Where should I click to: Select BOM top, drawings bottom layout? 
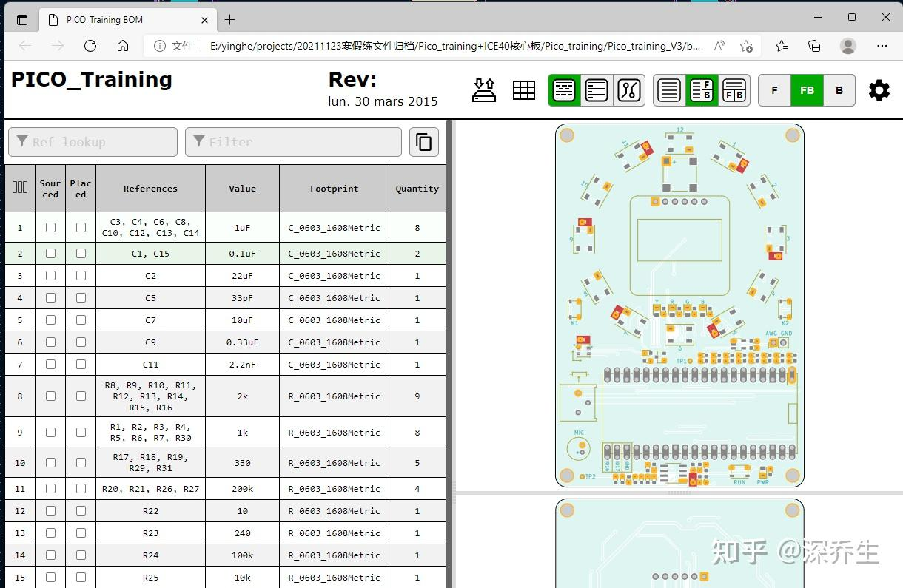coord(734,90)
